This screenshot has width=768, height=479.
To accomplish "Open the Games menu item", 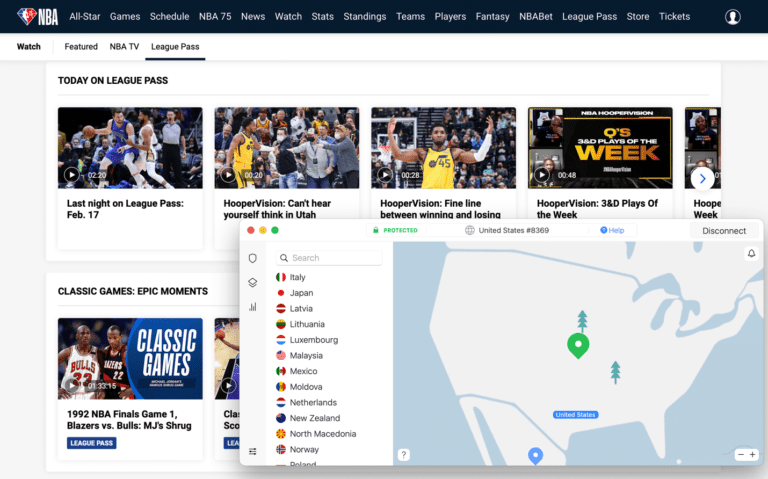I will pyautogui.click(x=125, y=17).
